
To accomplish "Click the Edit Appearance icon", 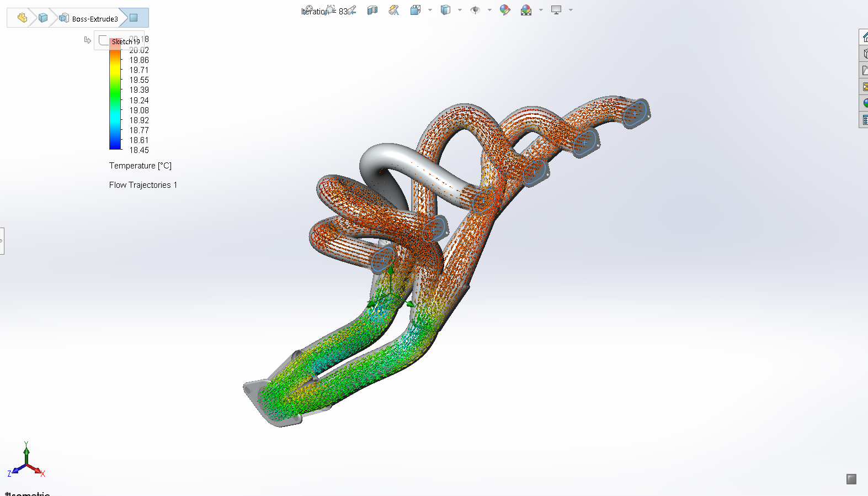I will (505, 10).
